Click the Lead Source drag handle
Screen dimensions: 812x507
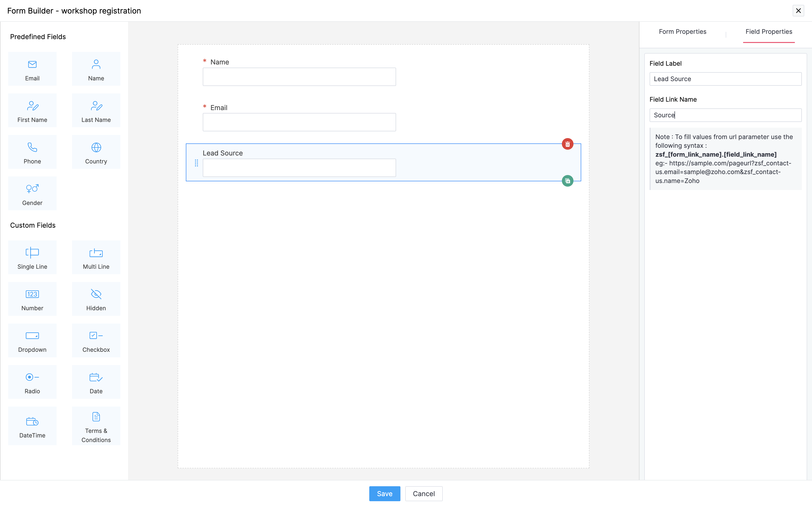(x=197, y=163)
